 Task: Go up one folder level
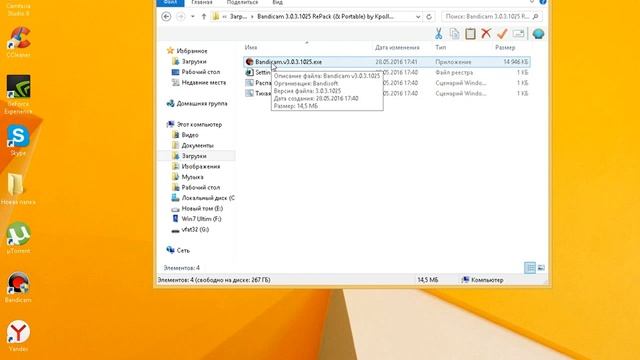click(204, 16)
